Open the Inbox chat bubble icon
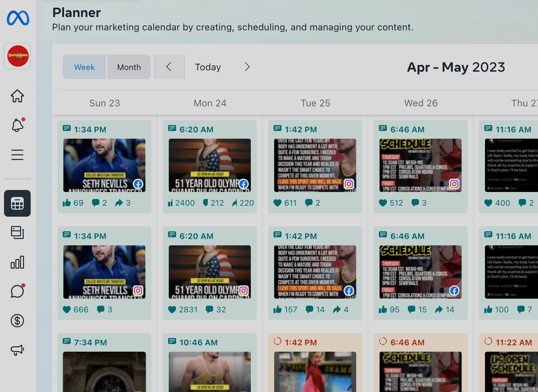Viewport: 538px width, 392px height. pyautogui.click(x=17, y=291)
